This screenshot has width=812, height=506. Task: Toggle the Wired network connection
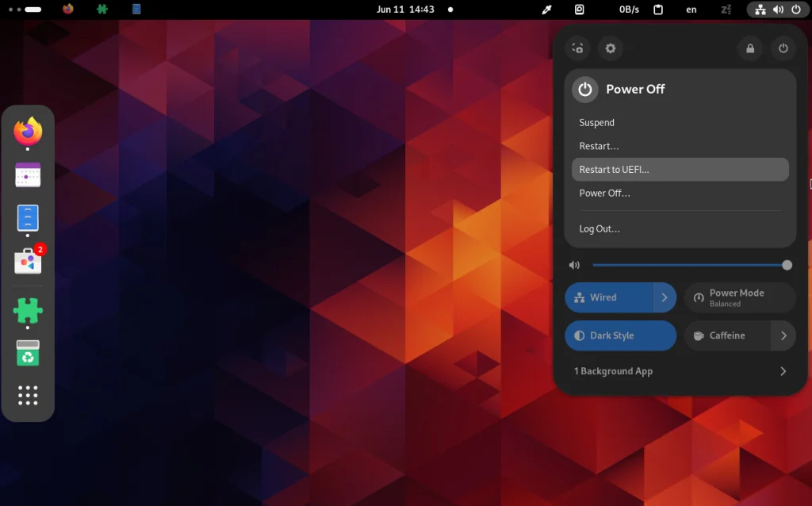[608, 297]
